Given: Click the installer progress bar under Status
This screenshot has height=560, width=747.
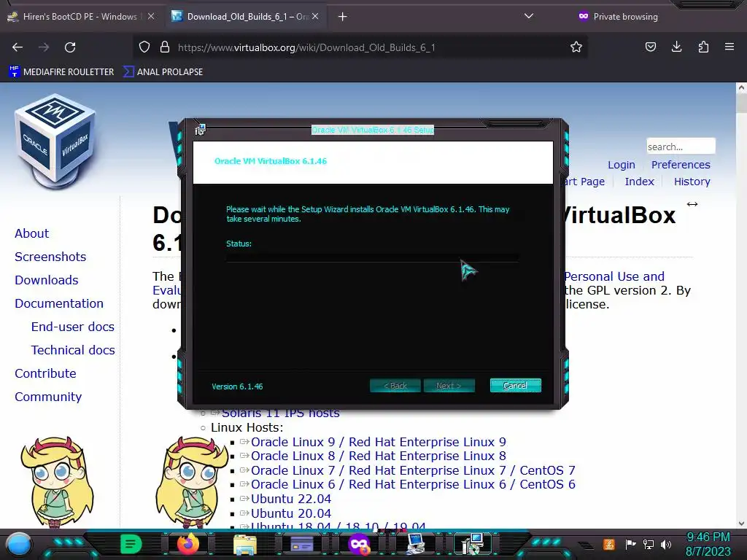Looking at the screenshot, I should click(x=373, y=257).
